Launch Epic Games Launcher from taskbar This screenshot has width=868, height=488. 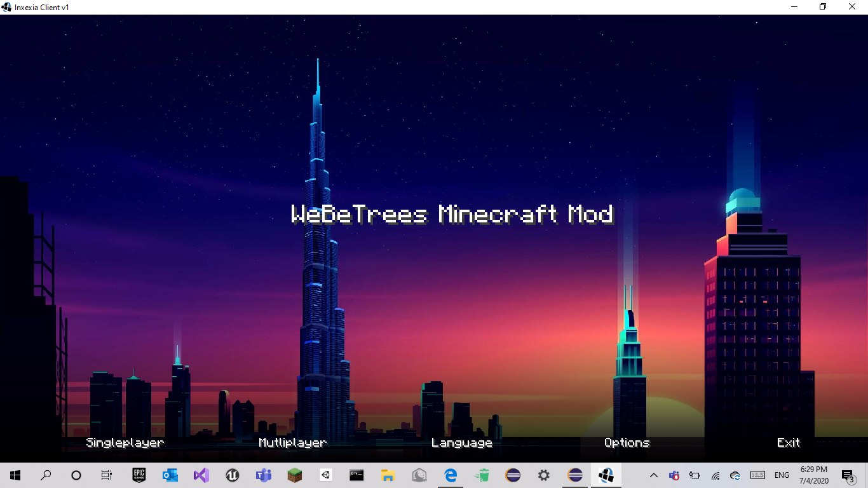139,475
